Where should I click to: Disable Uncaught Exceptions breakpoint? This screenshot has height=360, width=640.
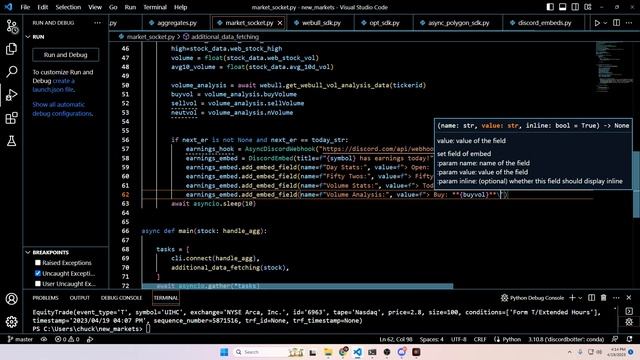(38, 273)
